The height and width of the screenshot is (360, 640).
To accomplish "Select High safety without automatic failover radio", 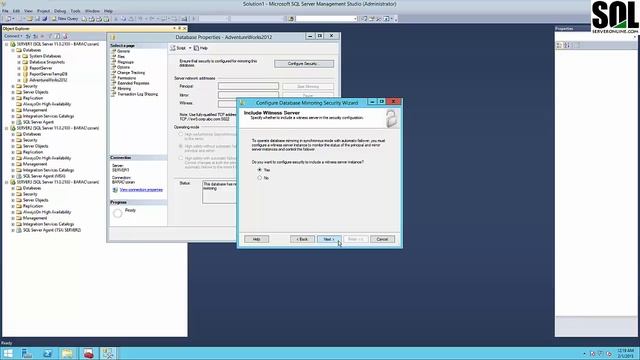I will (x=181, y=146).
